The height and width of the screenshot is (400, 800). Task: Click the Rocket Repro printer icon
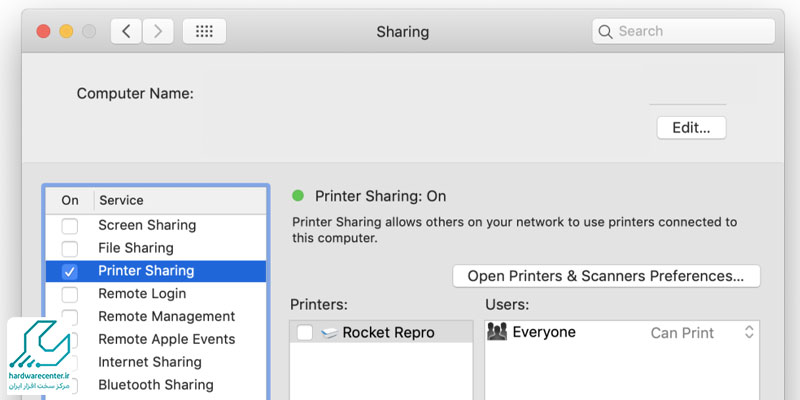(330, 333)
